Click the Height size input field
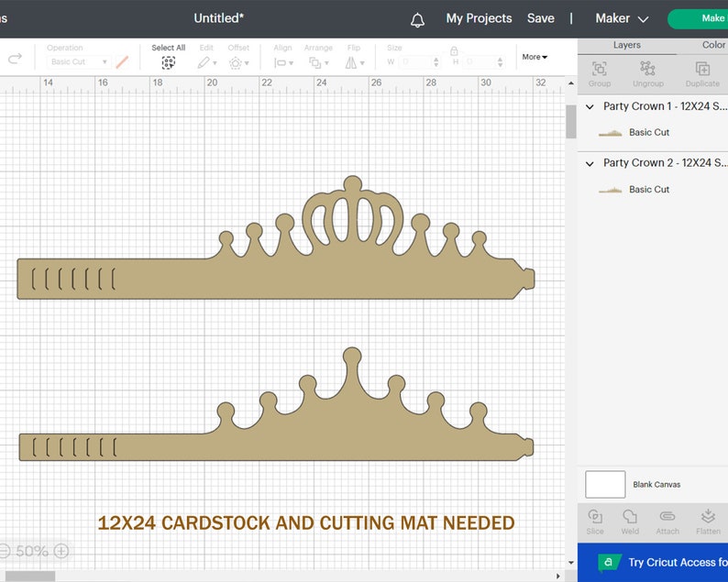Viewport: 728px width, 582px height. (x=479, y=61)
